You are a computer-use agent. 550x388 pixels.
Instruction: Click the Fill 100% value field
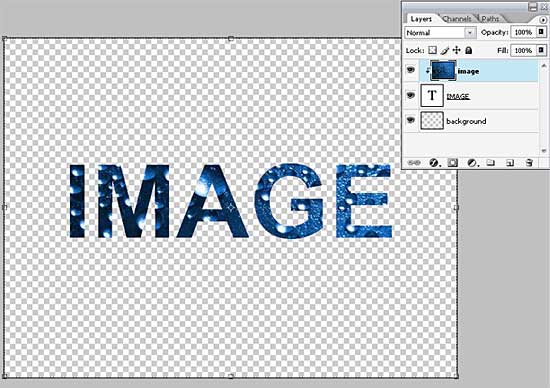523,51
